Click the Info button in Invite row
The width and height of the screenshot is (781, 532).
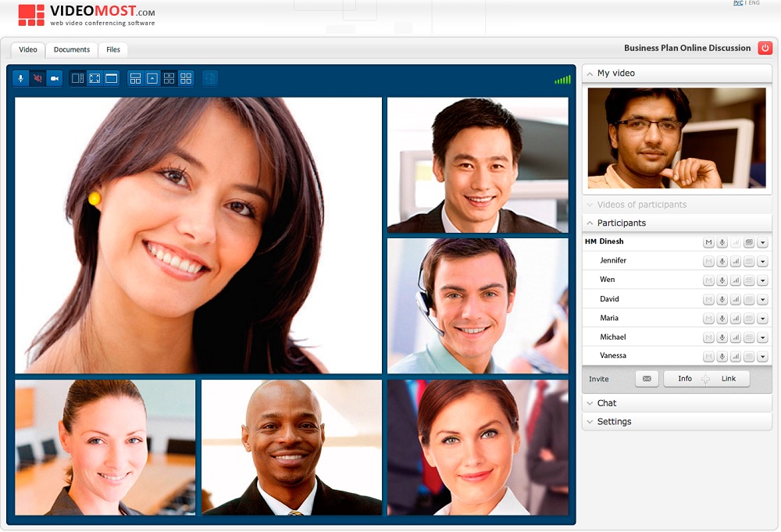point(684,379)
